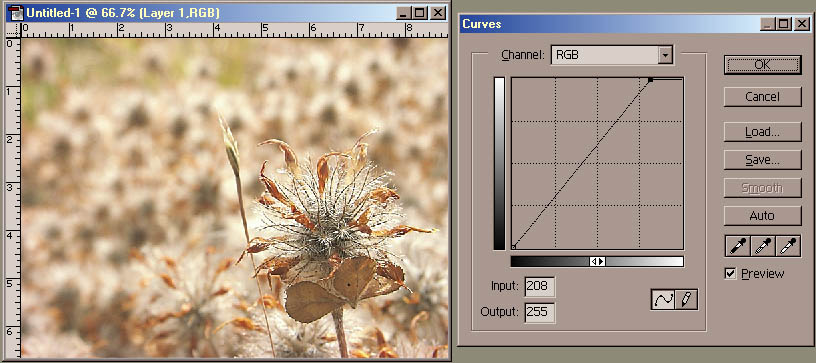Cancel the Curves dialog

click(x=762, y=97)
